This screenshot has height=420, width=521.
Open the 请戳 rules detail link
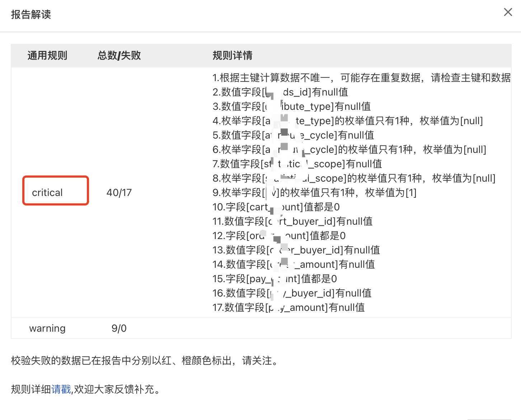click(x=61, y=389)
